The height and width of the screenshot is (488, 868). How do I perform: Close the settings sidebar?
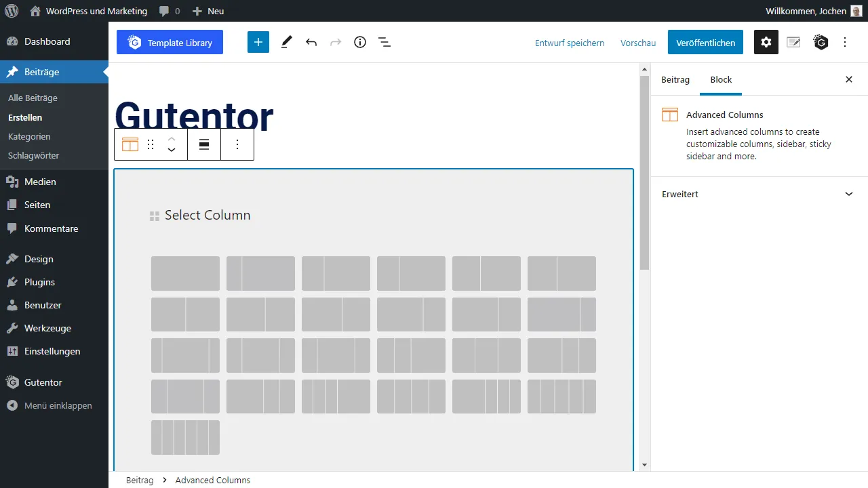[x=849, y=79]
